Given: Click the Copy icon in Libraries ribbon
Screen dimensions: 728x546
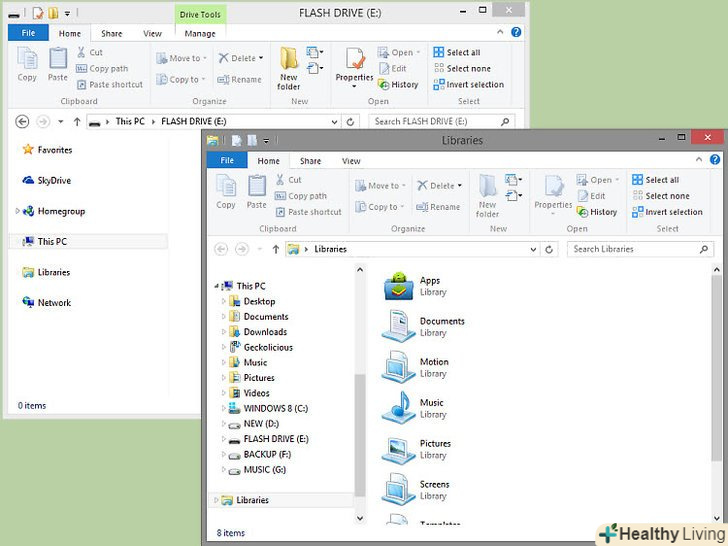Looking at the screenshot, I should 226,190.
